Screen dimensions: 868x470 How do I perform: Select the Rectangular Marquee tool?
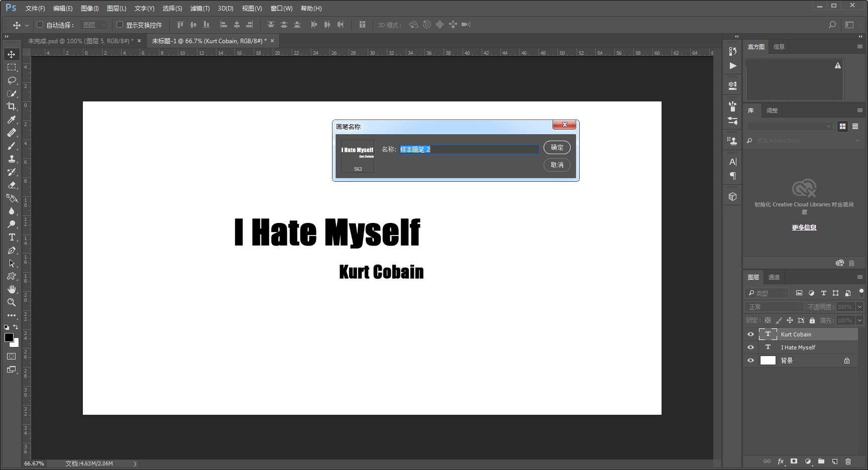(x=12, y=67)
